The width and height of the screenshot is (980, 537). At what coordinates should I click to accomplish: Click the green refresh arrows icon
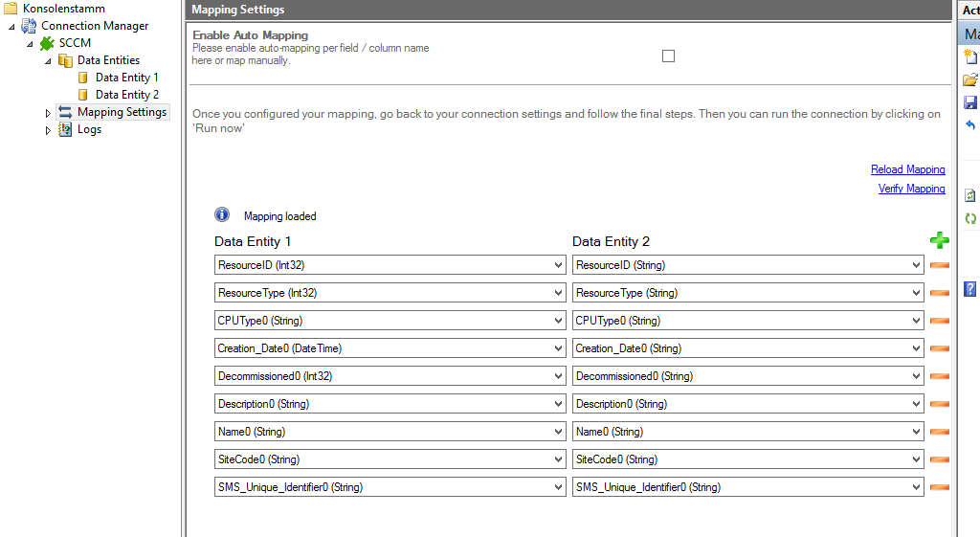click(x=969, y=218)
